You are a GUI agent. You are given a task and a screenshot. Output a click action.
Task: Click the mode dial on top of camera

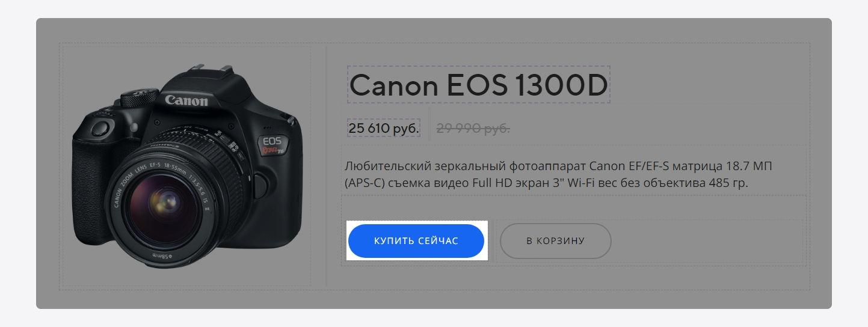coord(138,97)
